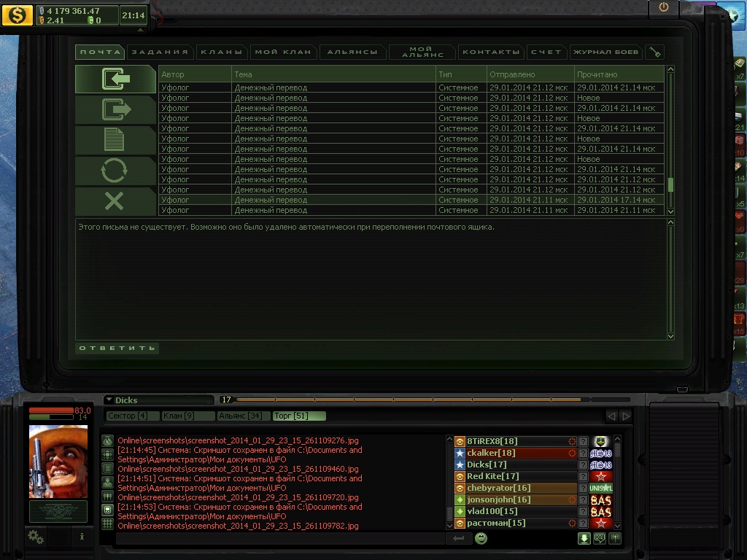Image resolution: width=747 pixels, height=560 pixels.
Task: Click the chat bubble icon
Action: 600,538
